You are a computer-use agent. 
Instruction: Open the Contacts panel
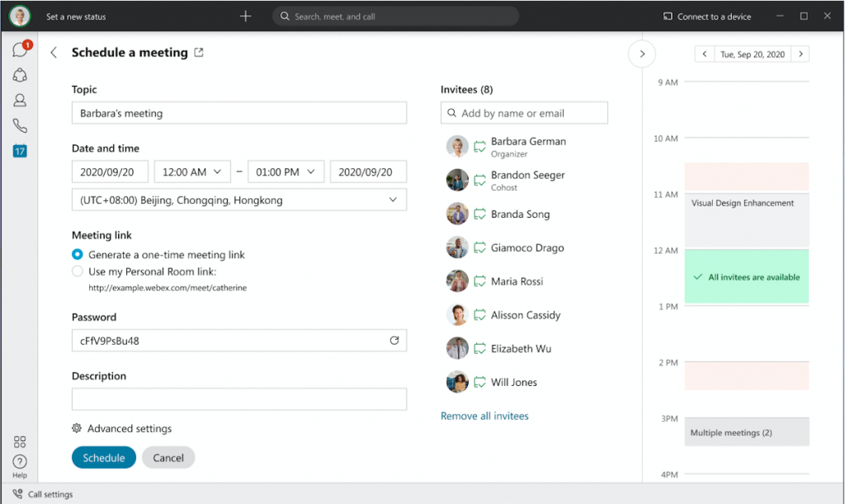[20, 100]
